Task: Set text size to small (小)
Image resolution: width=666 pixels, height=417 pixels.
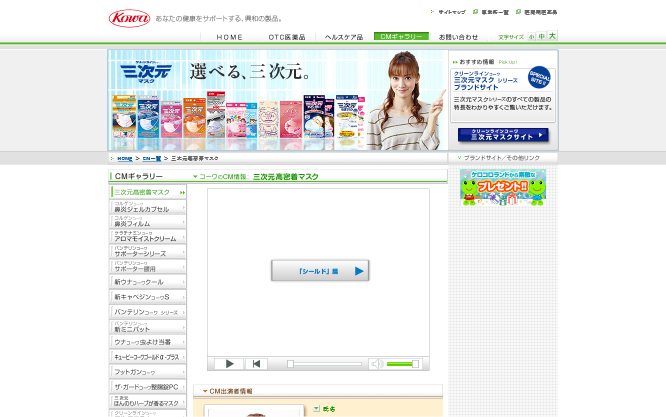Action: click(x=531, y=37)
